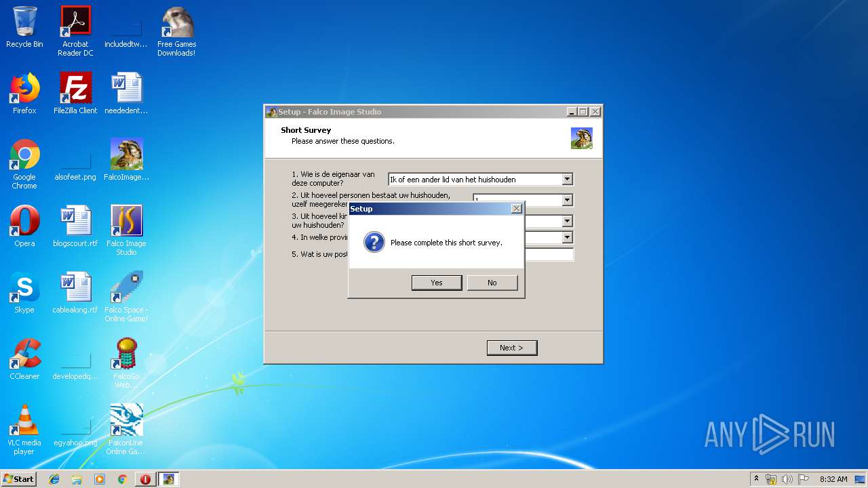
Task: Select cablealong.rtf document icon
Action: [75, 293]
